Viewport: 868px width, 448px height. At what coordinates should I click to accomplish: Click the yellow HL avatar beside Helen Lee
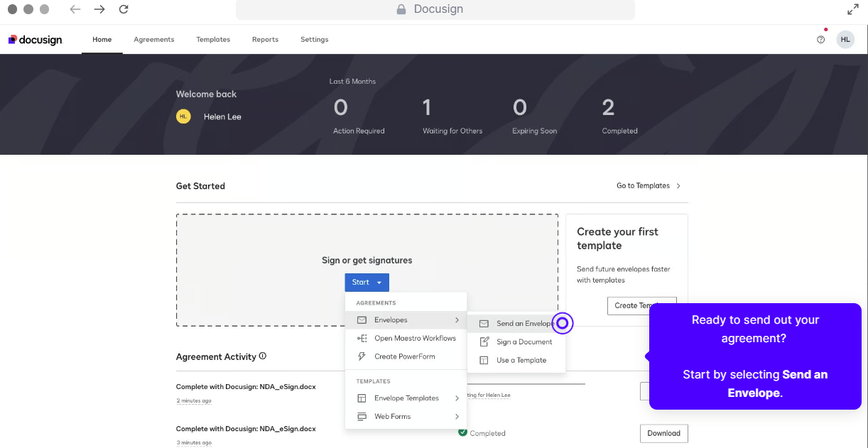[x=183, y=116]
